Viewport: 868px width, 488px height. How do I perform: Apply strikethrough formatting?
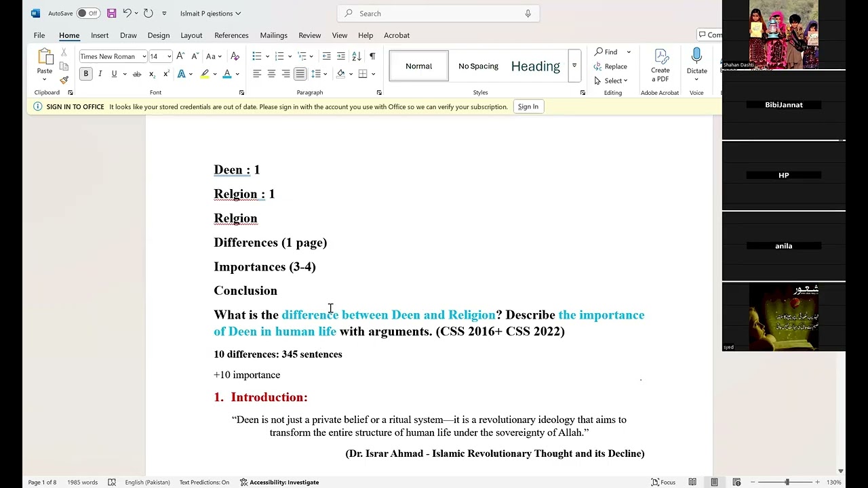tap(137, 74)
